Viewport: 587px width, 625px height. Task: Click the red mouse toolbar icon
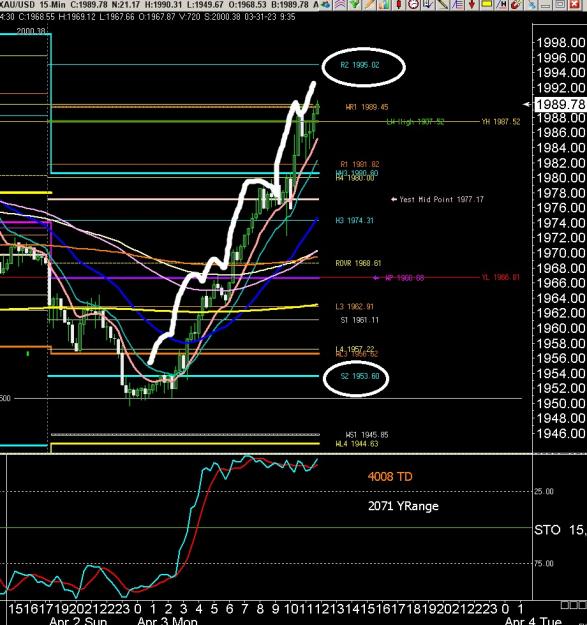516,4
